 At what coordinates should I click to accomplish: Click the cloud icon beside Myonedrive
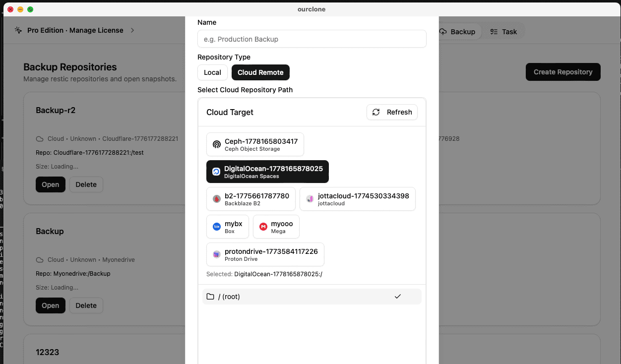point(40,260)
